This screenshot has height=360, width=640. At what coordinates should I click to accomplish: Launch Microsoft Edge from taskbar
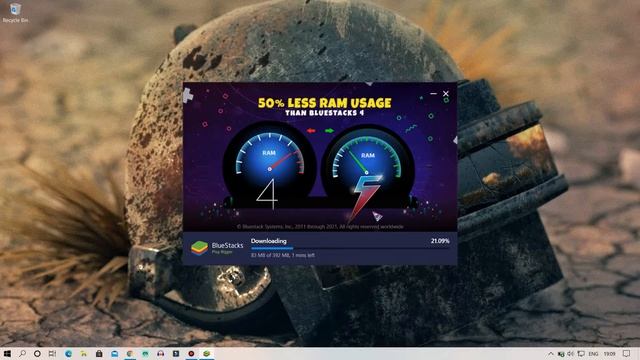tap(68, 354)
